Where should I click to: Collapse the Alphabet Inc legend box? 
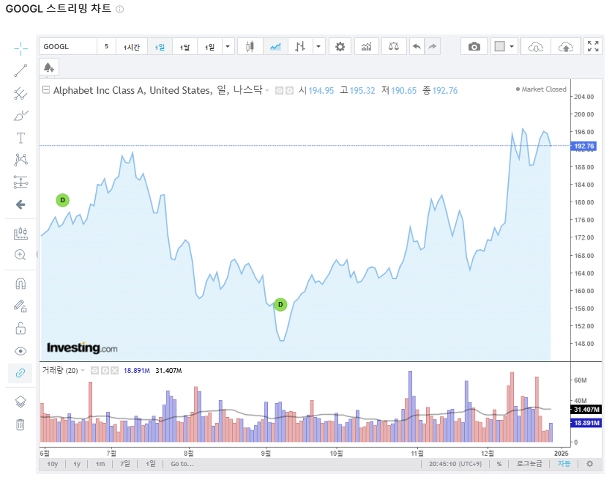(x=46, y=90)
